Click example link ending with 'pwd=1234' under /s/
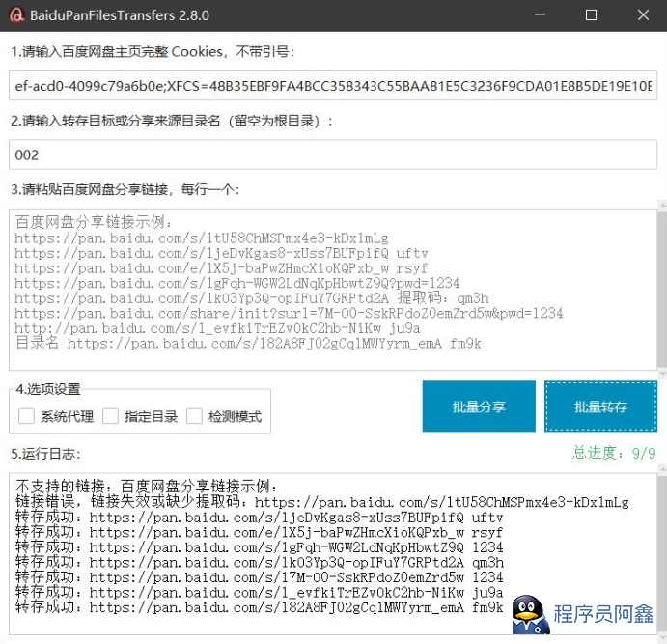Viewport: 667px width, 644px height. click(236, 283)
